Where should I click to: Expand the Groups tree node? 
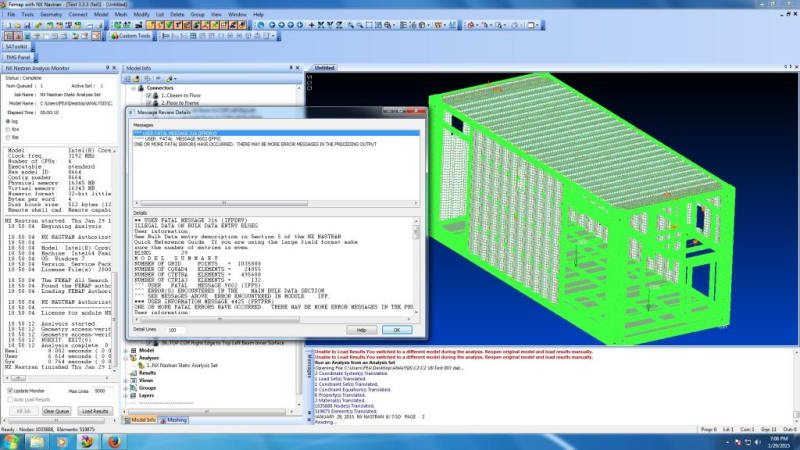(x=127, y=388)
